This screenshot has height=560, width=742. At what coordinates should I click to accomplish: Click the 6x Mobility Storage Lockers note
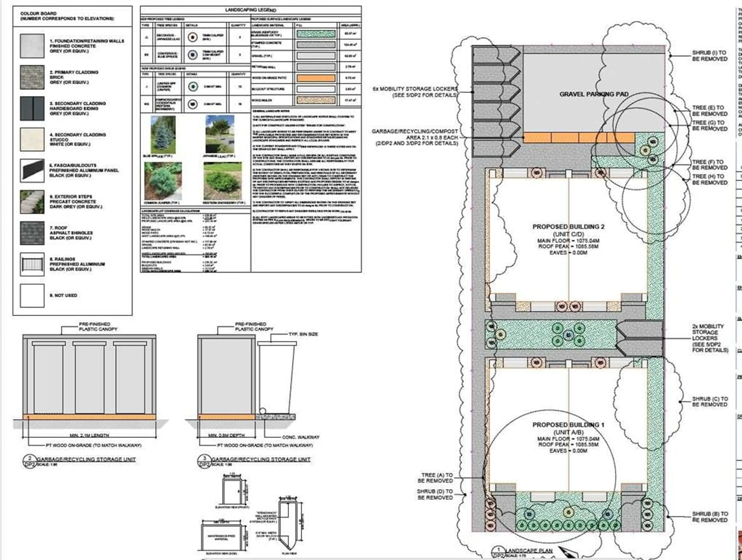(415, 92)
